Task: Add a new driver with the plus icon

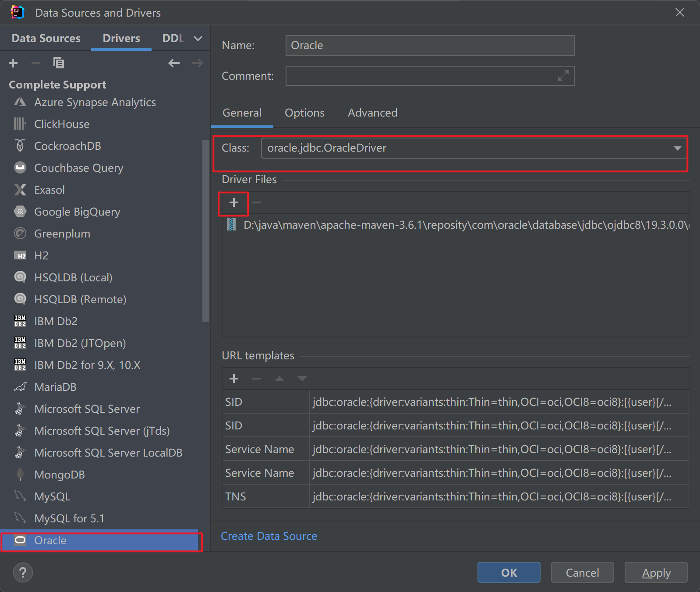Action: tap(13, 63)
